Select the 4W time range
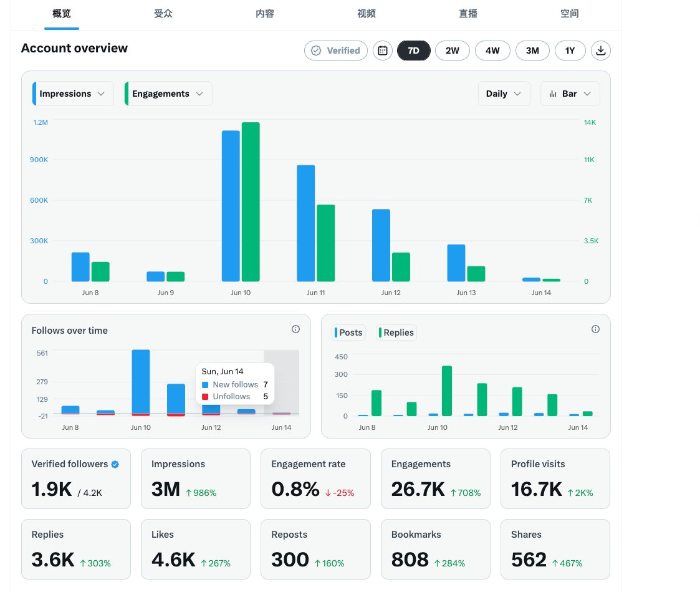 click(492, 51)
